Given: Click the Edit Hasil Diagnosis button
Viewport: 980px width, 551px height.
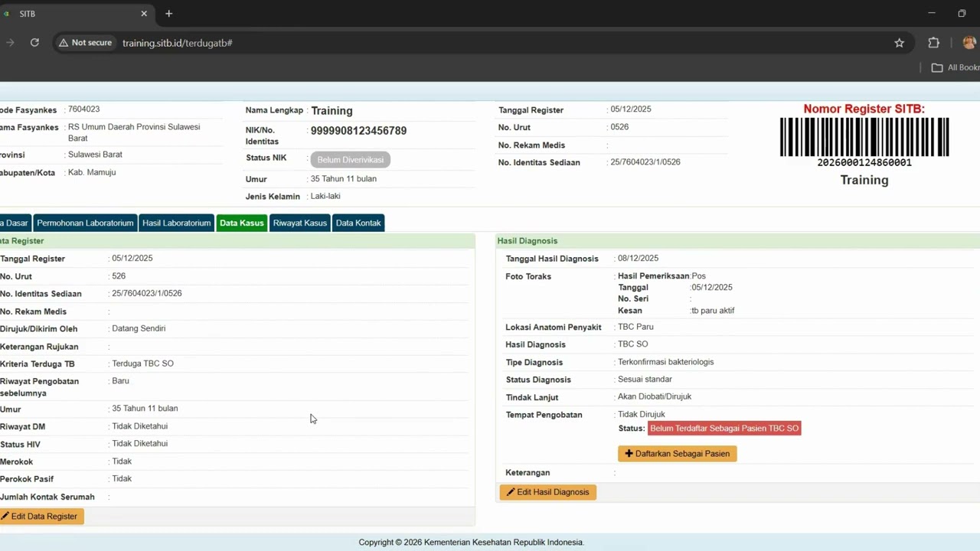Looking at the screenshot, I should [548, 492].
